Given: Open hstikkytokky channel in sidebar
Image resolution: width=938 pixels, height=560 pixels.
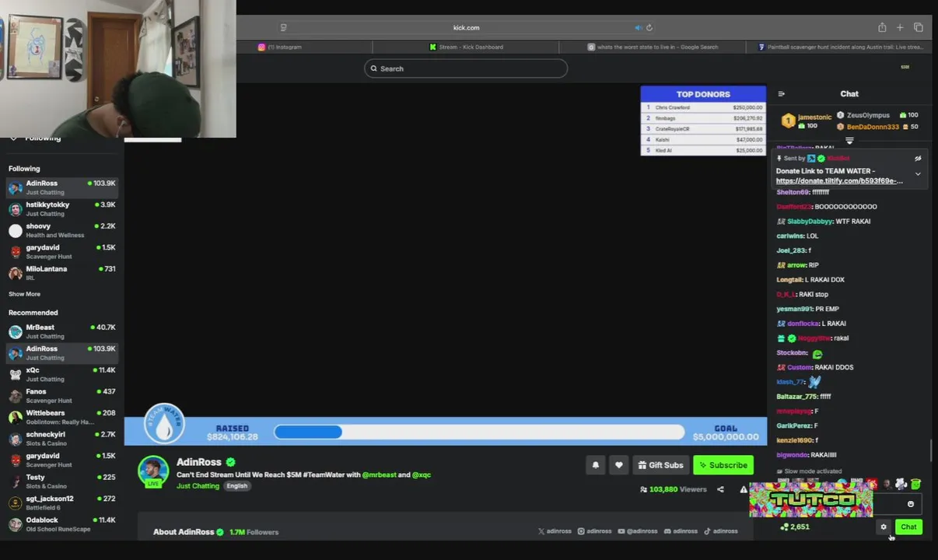Looking at the screenshot, I should [x=62, y=208].
